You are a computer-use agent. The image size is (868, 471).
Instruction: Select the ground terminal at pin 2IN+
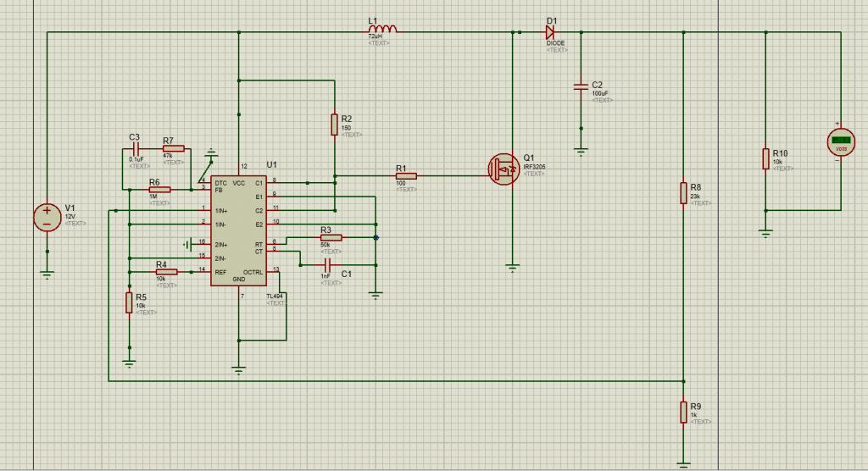(187, 244)
